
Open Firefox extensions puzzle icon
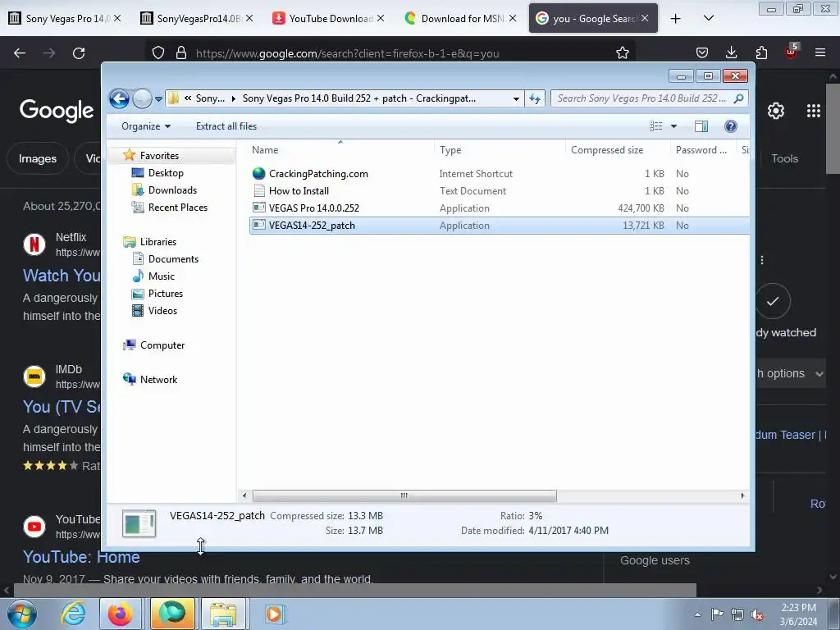coord(761,53)
